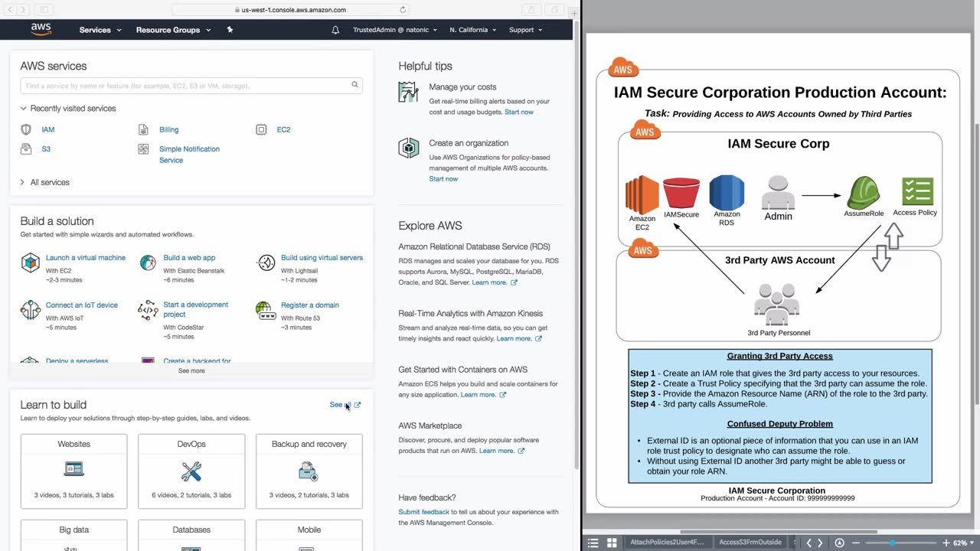Open the list view icon in diagram viewer

tap(593, 543)
